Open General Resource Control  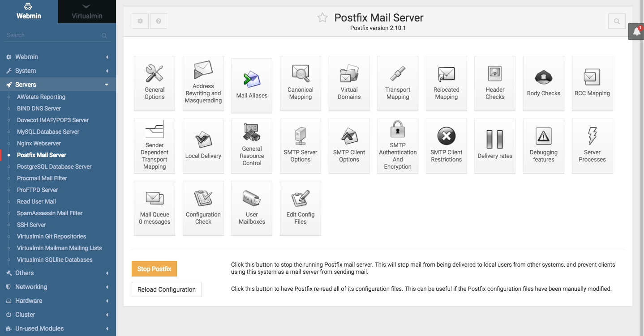[252, 146]
